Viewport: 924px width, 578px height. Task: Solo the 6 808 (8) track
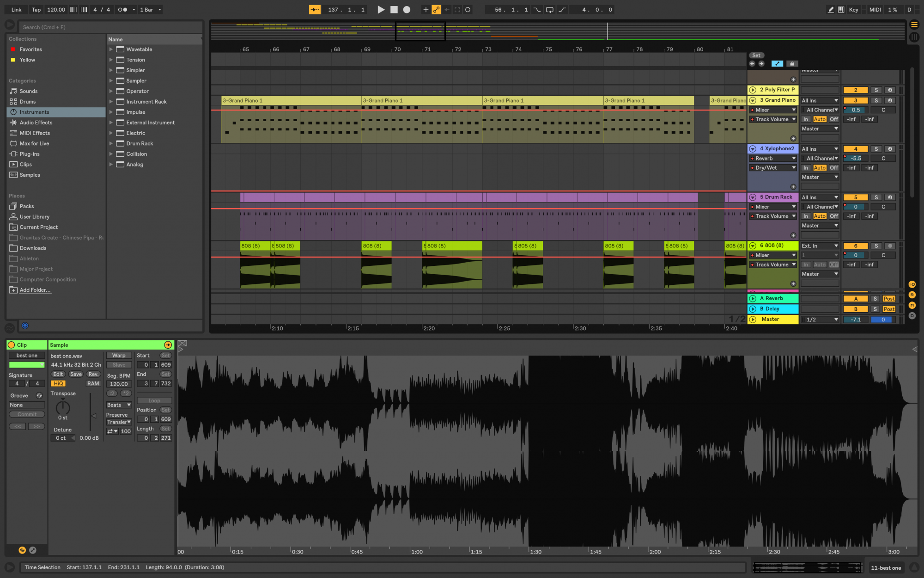(876, 246)
